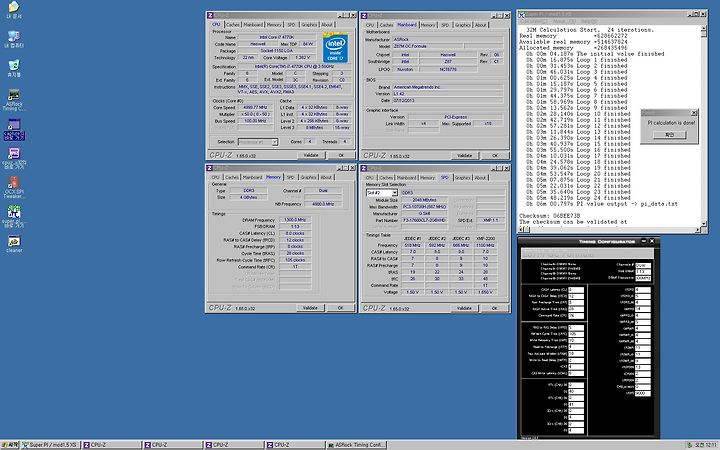This screenshot has width=720, height=450.
Task: Launch the Super PI desktop shortcut
Action: tap(14, 216)
